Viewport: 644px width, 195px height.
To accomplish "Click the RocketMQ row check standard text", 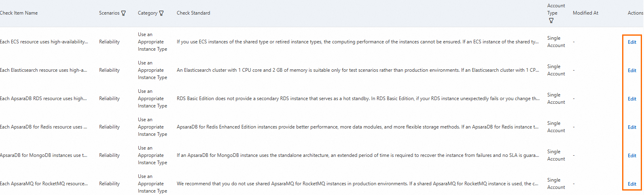I will pyautogui.click(x=357, y=184).
